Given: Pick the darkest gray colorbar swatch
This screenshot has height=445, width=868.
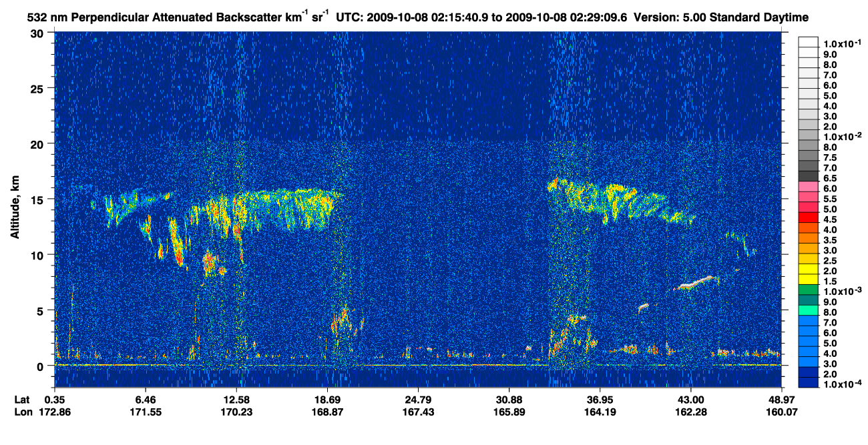Looking at the screenshot, I should [x=809, y=176].
